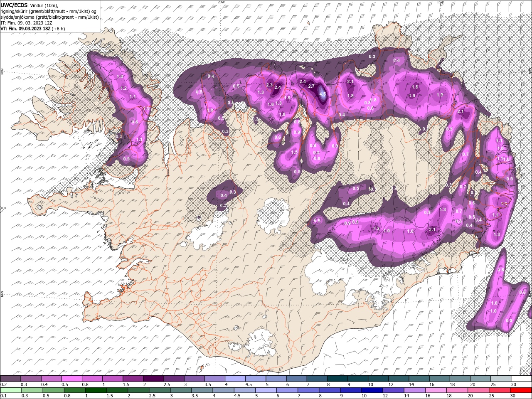Pick the deep navy blue swatch in lower legend
The image size is (532, 399).
pos(372,390)
